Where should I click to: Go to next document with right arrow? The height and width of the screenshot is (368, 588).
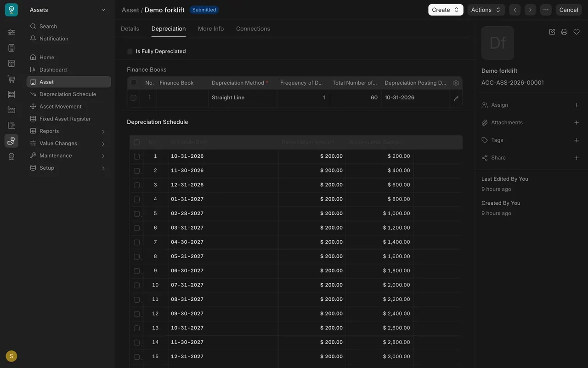pos(531,10)
